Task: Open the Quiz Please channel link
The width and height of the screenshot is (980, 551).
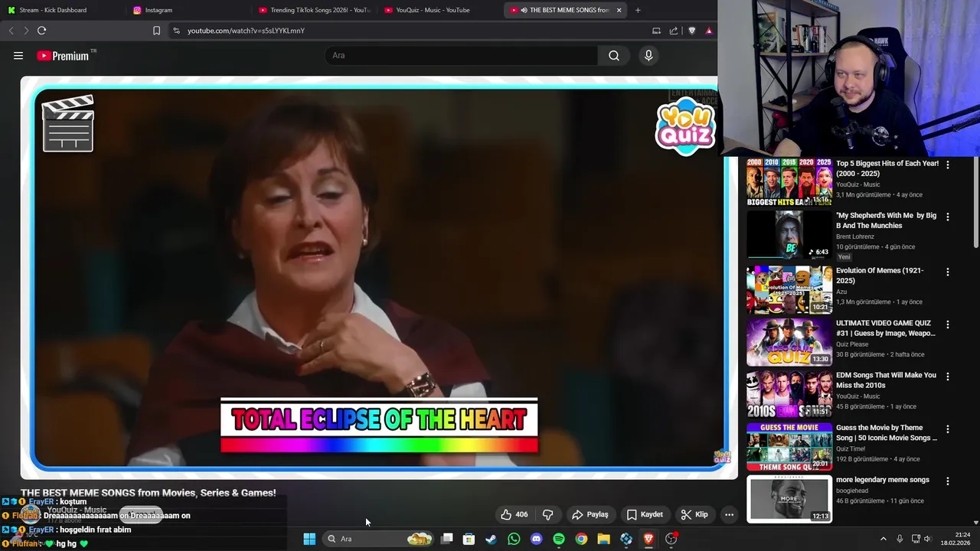Action: pyautogui.click(x=852, y=344)
